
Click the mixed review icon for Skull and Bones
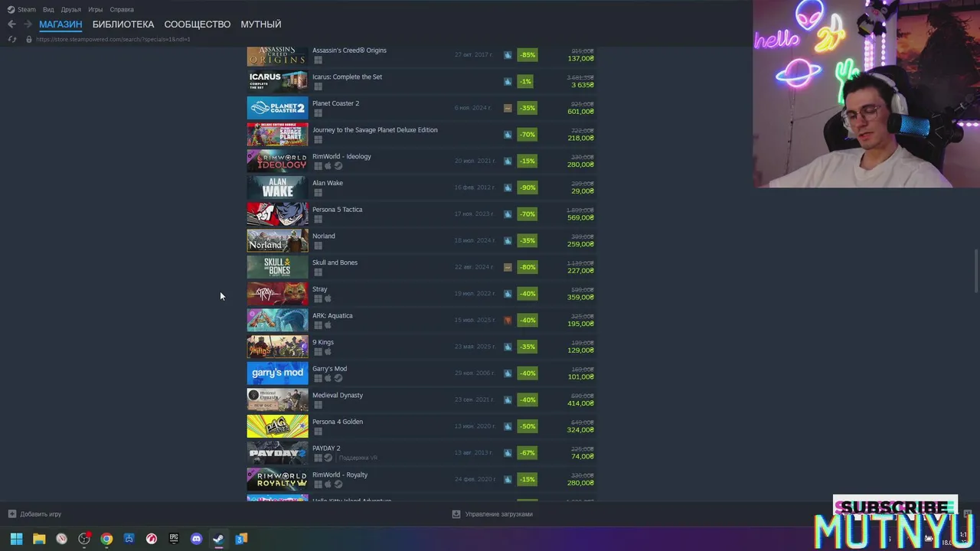508,267
